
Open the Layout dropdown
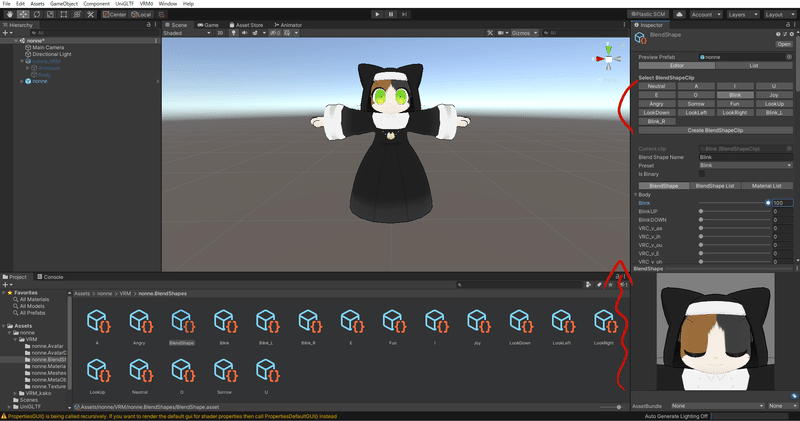pyautogui.click(x=780, y=14)
